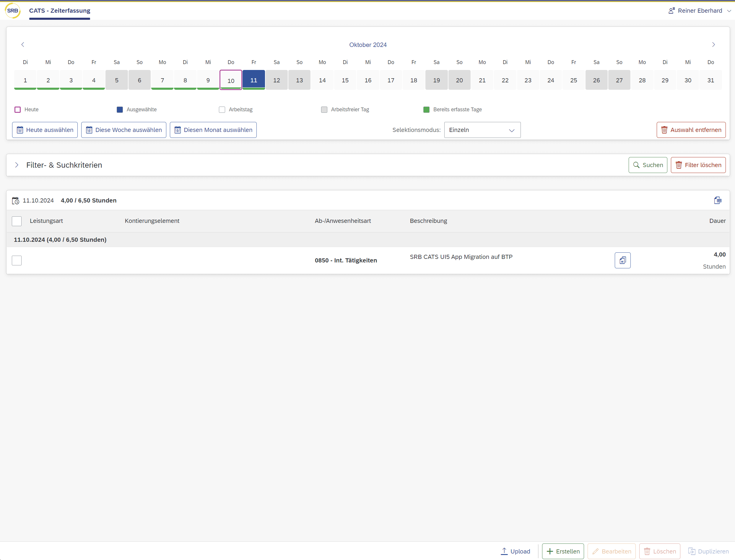Select CATS - Zeiterfassung tab

point(60,11)
